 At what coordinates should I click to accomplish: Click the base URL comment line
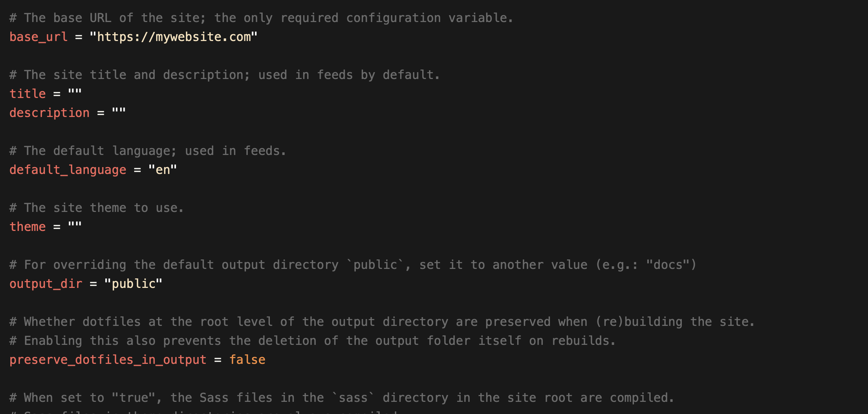(x=261, y=18)
